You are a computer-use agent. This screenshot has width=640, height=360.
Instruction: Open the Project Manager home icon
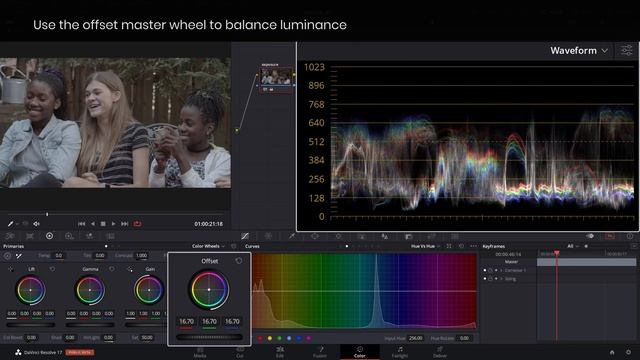(612, 352)
